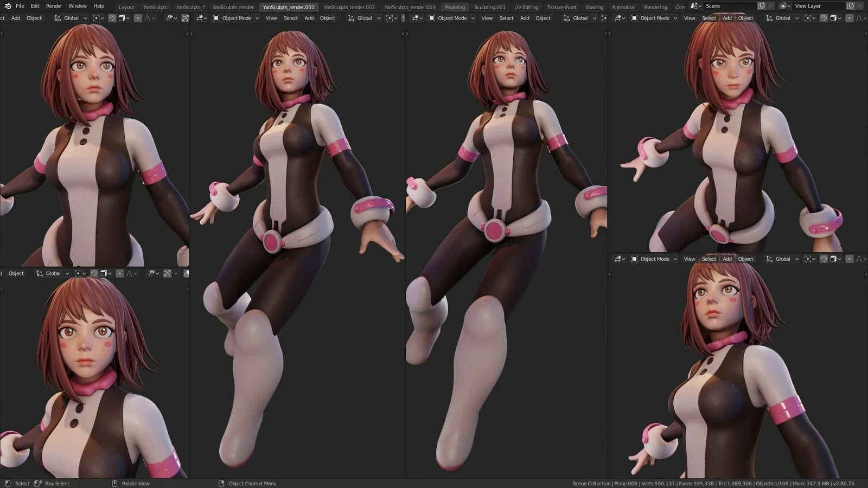Toggle proportional editing in the bottom-right viewport
Screen dimensions: 868x488
point(850,259)
